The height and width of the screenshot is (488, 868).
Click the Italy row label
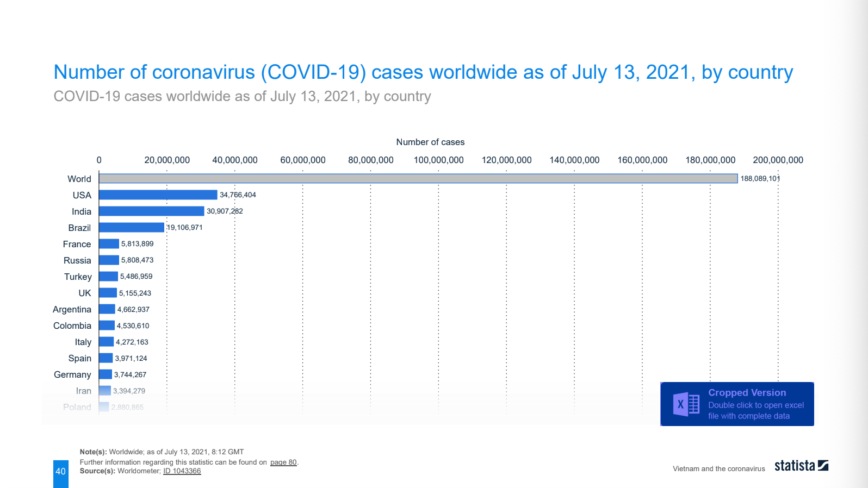pos(83,342)
